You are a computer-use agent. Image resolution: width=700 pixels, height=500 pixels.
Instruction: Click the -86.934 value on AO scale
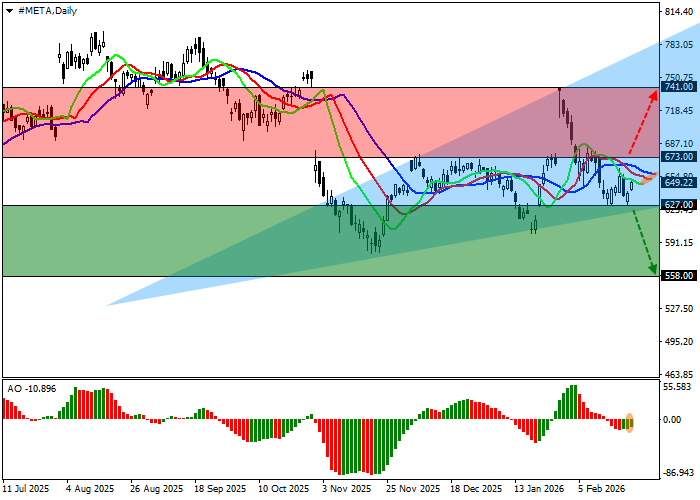pos(680,473)
